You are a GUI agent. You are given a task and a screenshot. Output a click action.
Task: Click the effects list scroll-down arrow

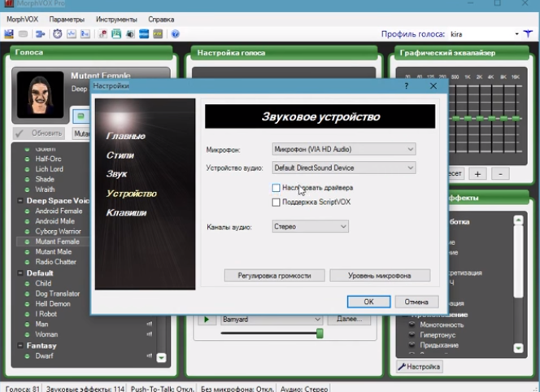(518, 348)
